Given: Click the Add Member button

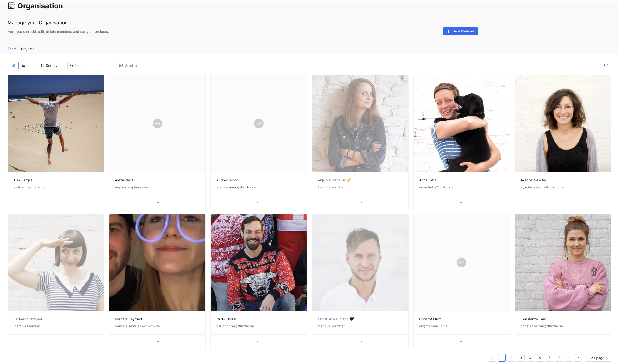Looking at the screenshot, I should coord(460,31).
